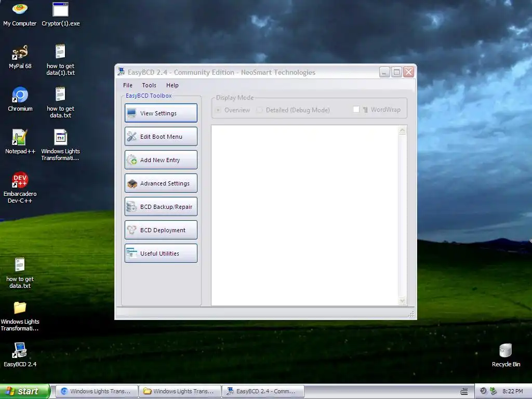
Task: Select the My Computer desktop icon
Action: pyautogui.click(x=20, y=14)
